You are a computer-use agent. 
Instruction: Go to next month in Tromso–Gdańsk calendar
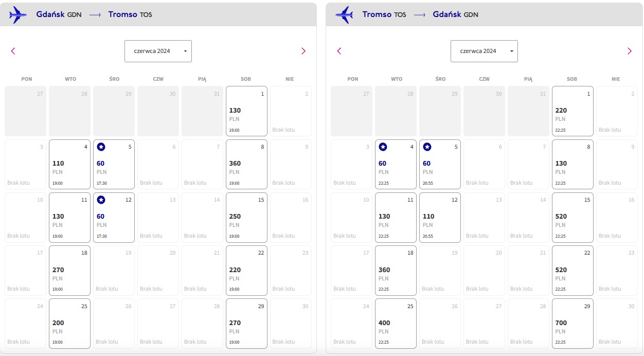click(630, 51)
